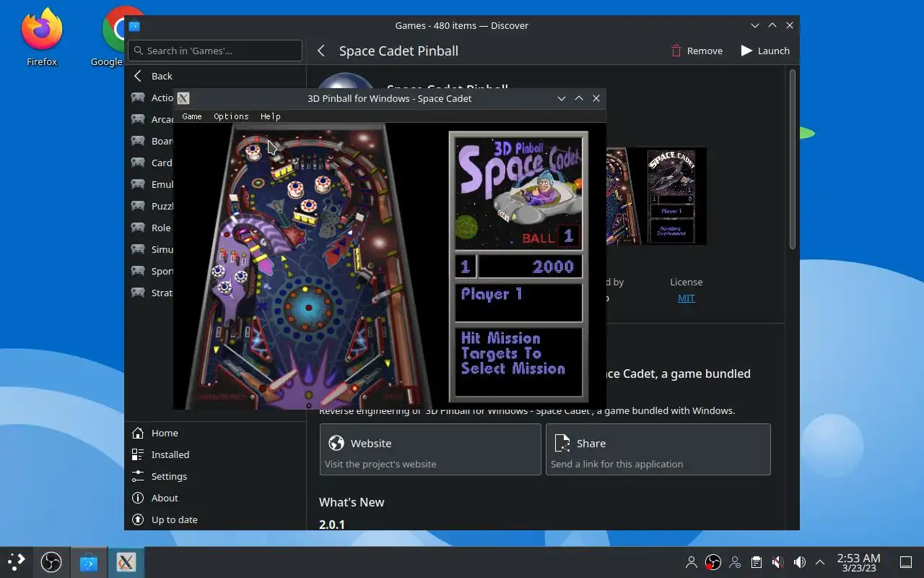Image resolution: width=924 pixels, height=578 pixels.
Task: Select the Strategy games category icon
Action: pos(138,293)
